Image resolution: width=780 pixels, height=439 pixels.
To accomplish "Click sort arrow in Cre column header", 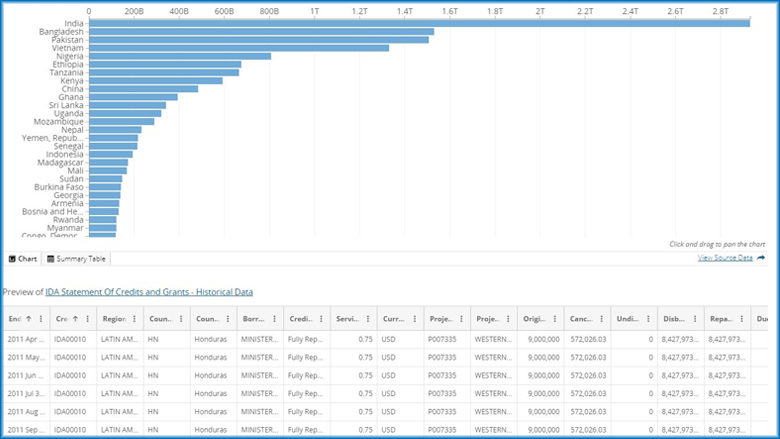I will pos(76,319).
